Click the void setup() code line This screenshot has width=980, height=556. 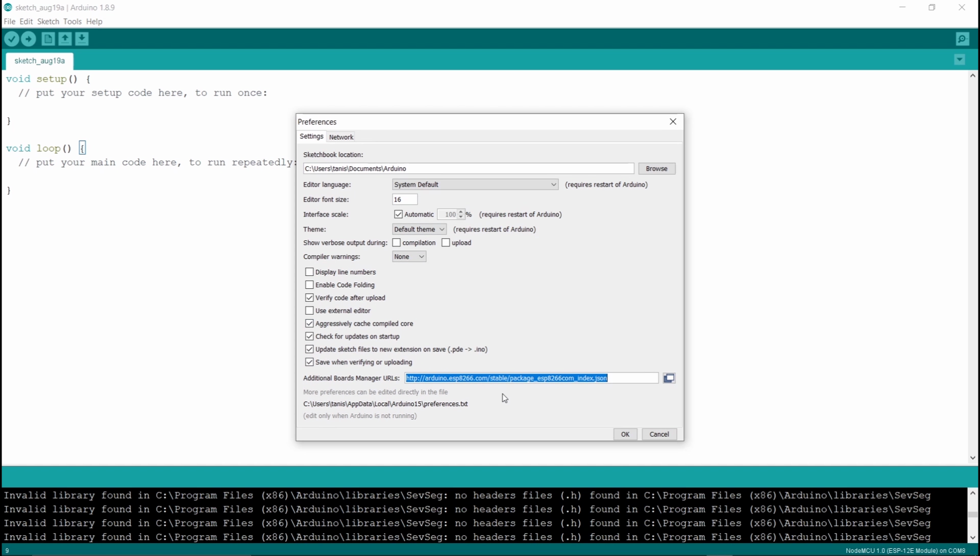[x=48, y=79]
